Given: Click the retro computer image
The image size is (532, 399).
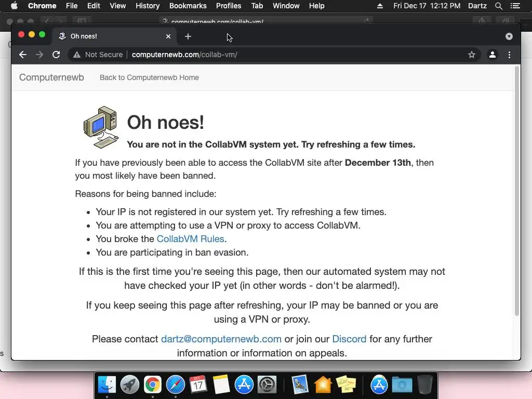Looking at the screenshot, I should [x=101, y=127].
